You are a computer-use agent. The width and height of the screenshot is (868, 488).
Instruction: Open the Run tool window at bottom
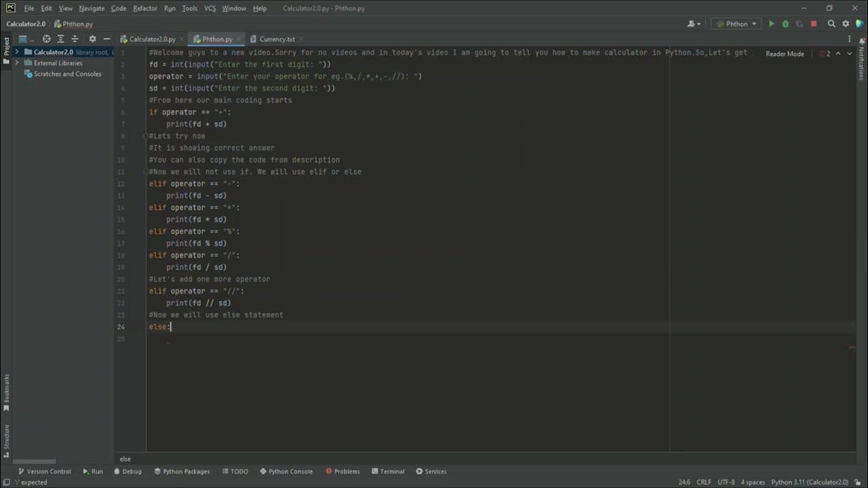pos(93,471)
